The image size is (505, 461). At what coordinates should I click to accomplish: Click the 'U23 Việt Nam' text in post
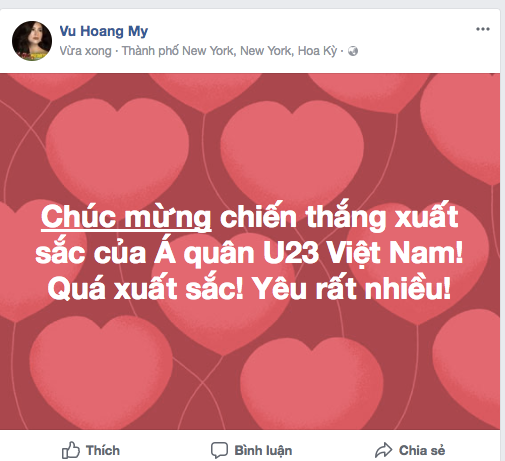(363, 253)
